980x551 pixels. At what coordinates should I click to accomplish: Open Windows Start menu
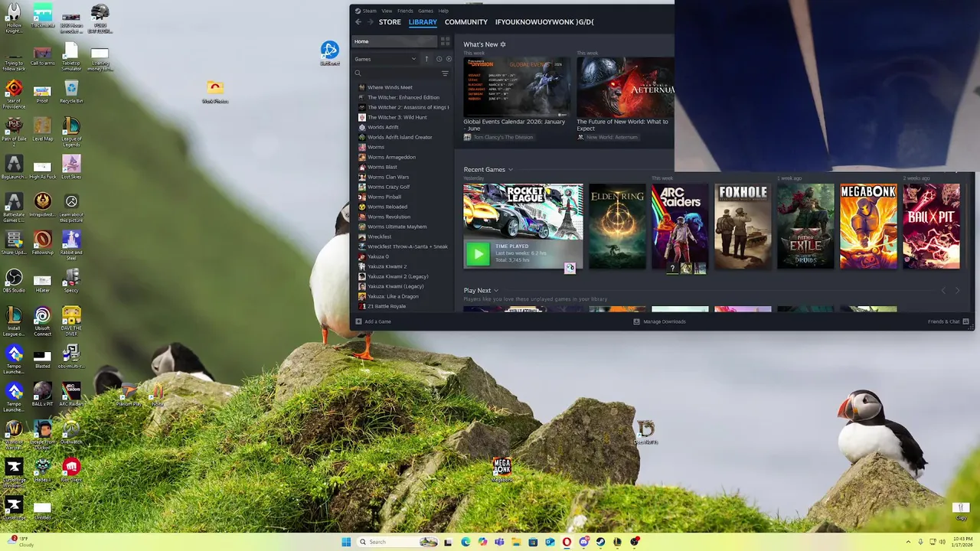pyautogui.click(x=346, y=542)
